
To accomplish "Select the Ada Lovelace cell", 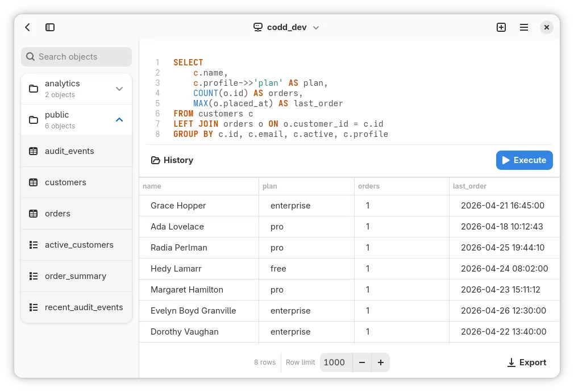I will [x=199, y=227].
